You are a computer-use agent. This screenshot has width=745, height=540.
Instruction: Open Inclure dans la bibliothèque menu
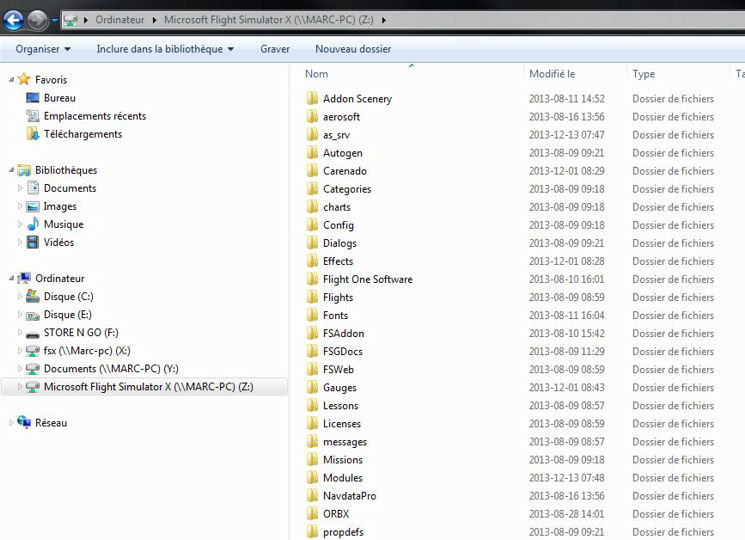pos(165,49)
